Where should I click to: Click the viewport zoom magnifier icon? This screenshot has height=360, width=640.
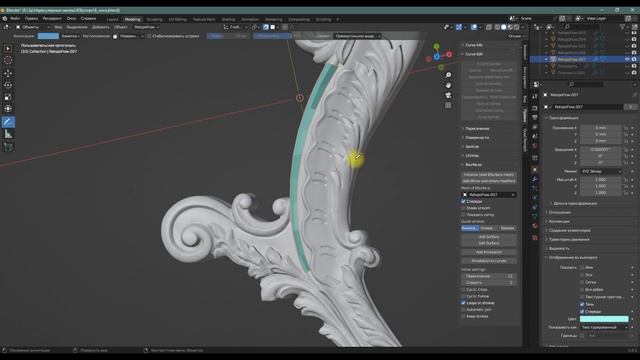click(448, 75)
